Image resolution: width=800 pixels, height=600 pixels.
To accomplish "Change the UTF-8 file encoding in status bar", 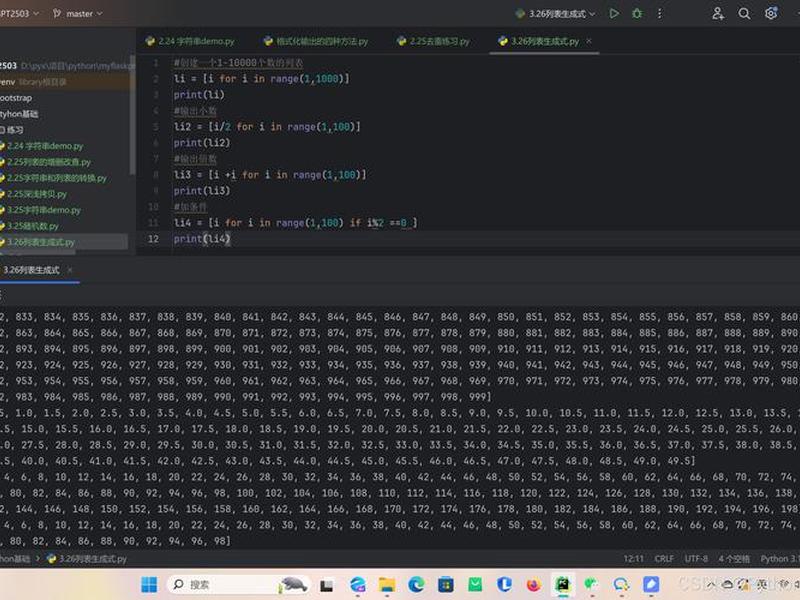I will (x=696, y=559).
